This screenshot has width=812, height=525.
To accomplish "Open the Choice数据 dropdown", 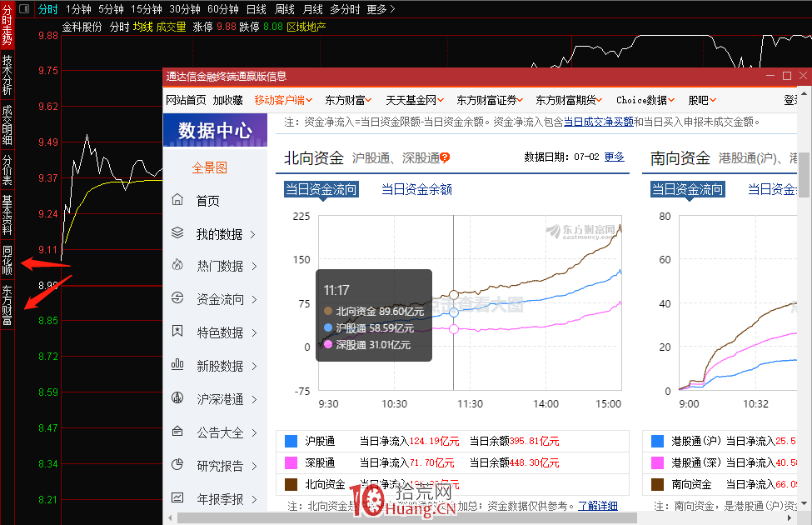I will click(x=645, y=100).
